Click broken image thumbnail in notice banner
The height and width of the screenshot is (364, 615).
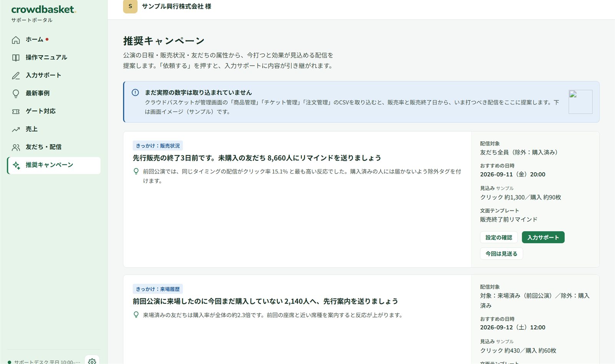point(580,102)
